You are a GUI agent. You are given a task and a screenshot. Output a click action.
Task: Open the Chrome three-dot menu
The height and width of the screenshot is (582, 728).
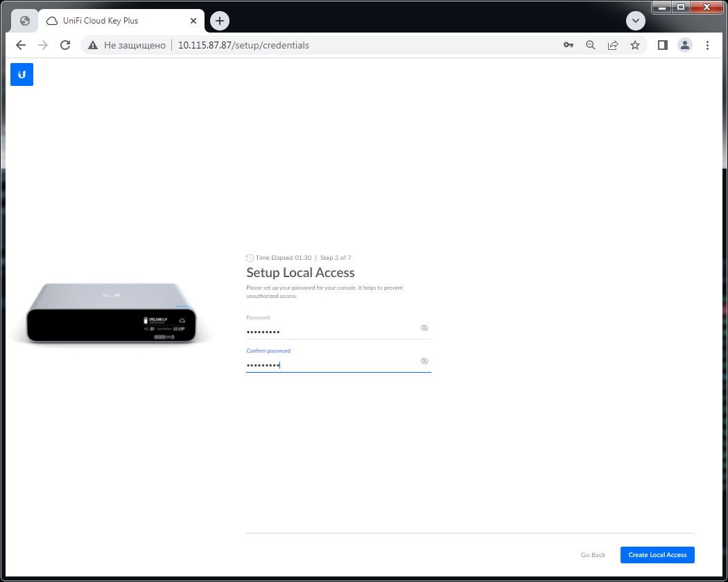[707, 45]
